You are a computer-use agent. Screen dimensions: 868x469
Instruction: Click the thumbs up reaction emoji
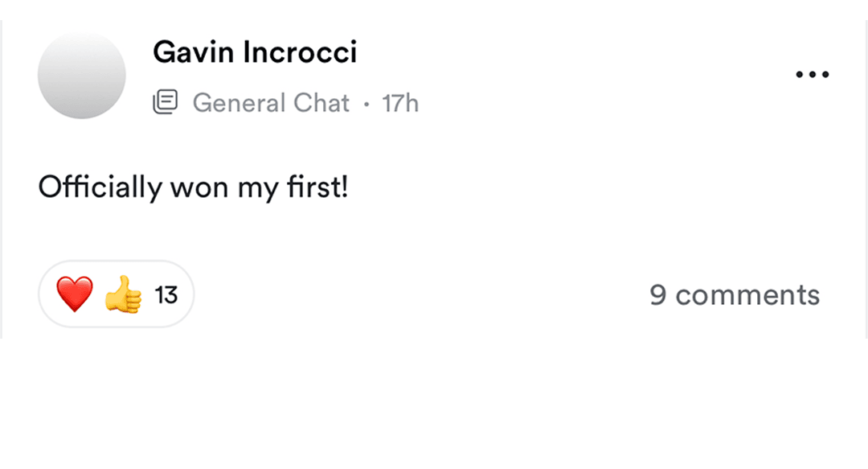(123, 294)
